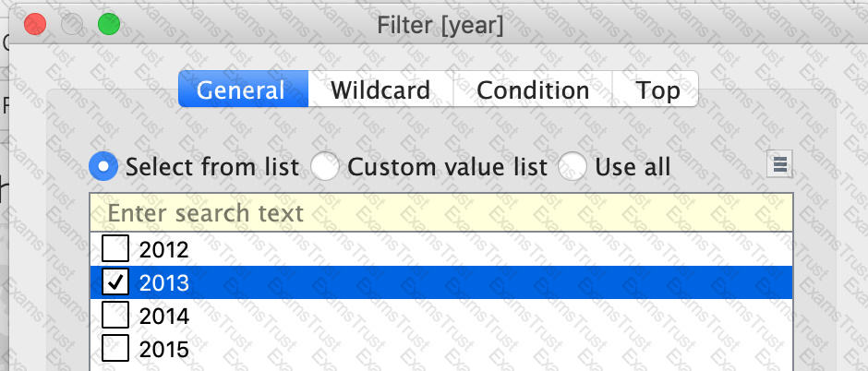Select the 2015 list row label

tap(163, 350)
